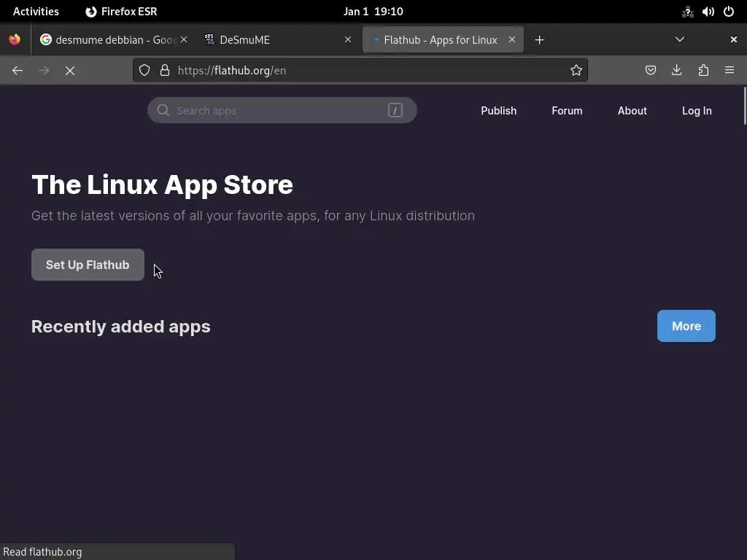View site security padlock info
The image size is (747, 560).
165,71
